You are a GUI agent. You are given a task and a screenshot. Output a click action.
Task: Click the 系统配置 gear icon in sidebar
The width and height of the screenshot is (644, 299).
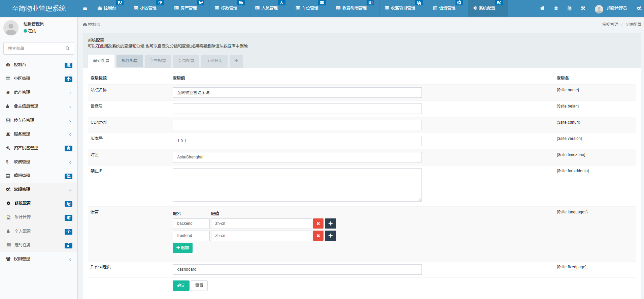[8, 203]
